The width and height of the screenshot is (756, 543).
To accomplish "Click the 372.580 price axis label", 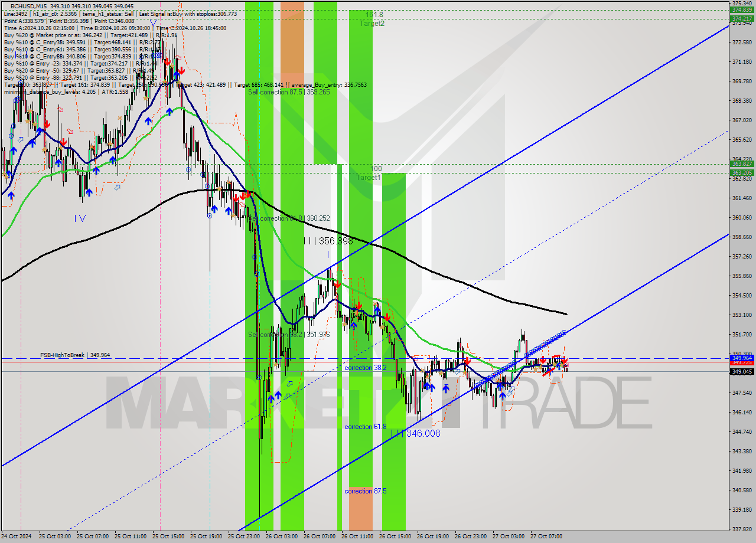I will 742,42.
